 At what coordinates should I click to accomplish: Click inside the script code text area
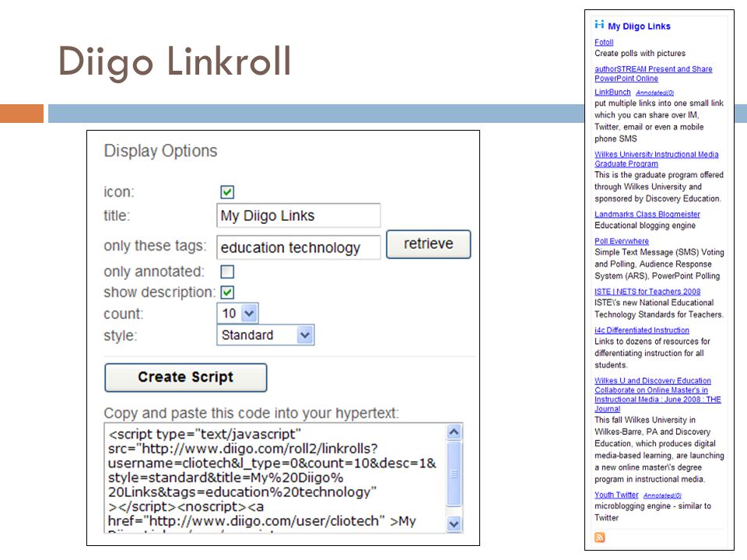[275, 478]
